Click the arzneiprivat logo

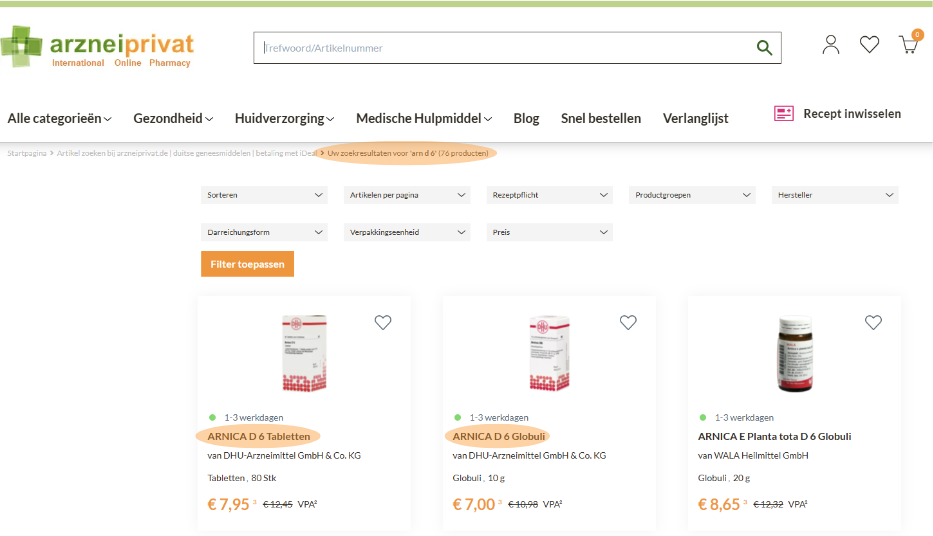pyautogui.click(x=98, y=47)
